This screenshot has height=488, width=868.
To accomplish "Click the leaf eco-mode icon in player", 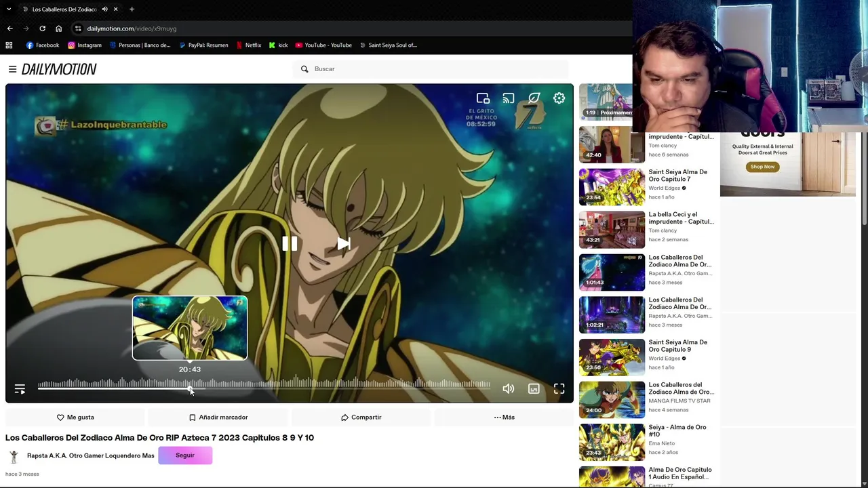I will [x=534, y=98].
